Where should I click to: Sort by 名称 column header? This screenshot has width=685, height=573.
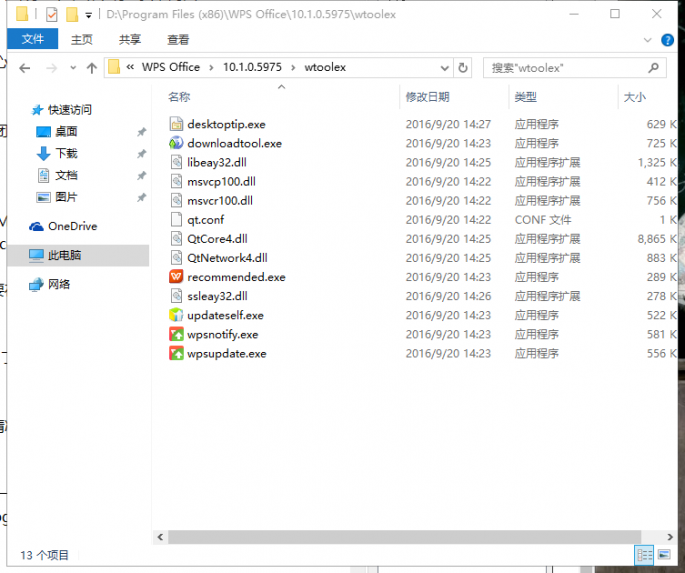coord(179,97)
